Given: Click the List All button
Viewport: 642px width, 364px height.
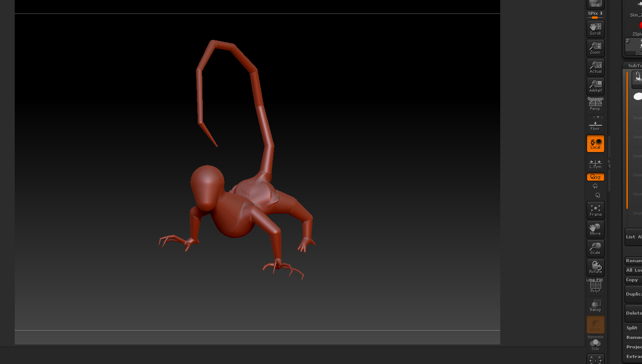Looking at the screenshot, I should [634, 237].
